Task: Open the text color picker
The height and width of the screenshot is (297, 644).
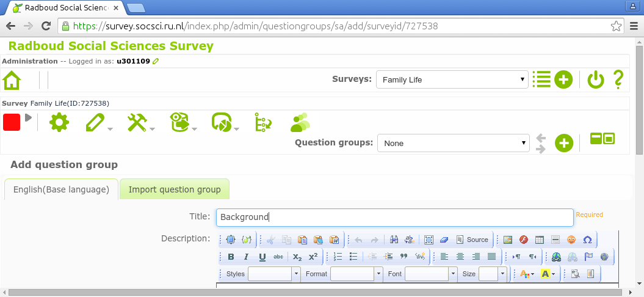Action: point(526,274)
